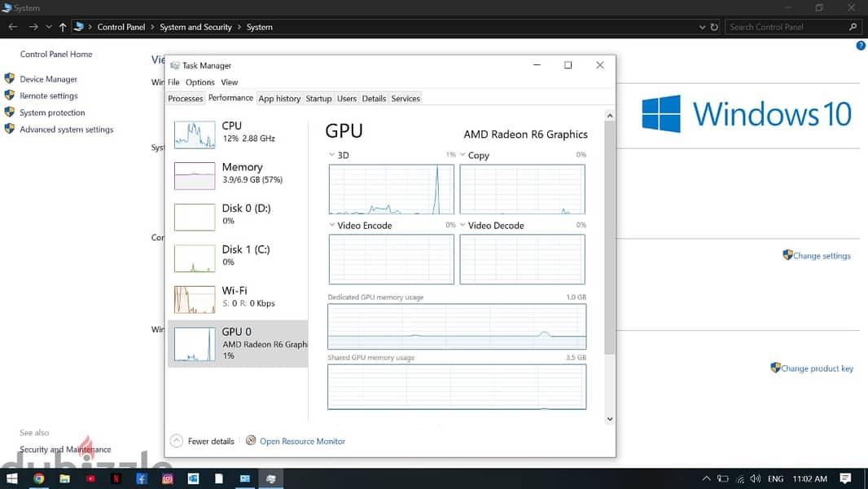Select the CPU performance graph
Image resolution: width=868 pixels, height=489 pixels.
(x=195, y=134)
